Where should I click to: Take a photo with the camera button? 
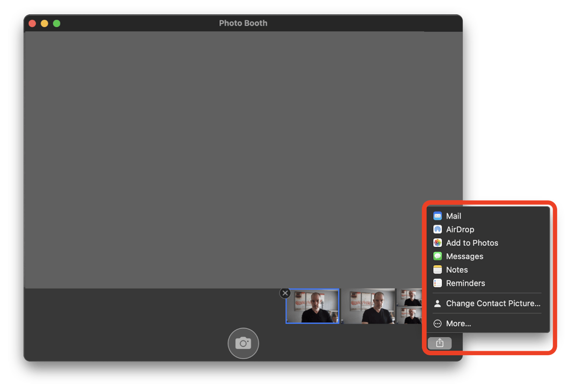[x=243, y=343]
